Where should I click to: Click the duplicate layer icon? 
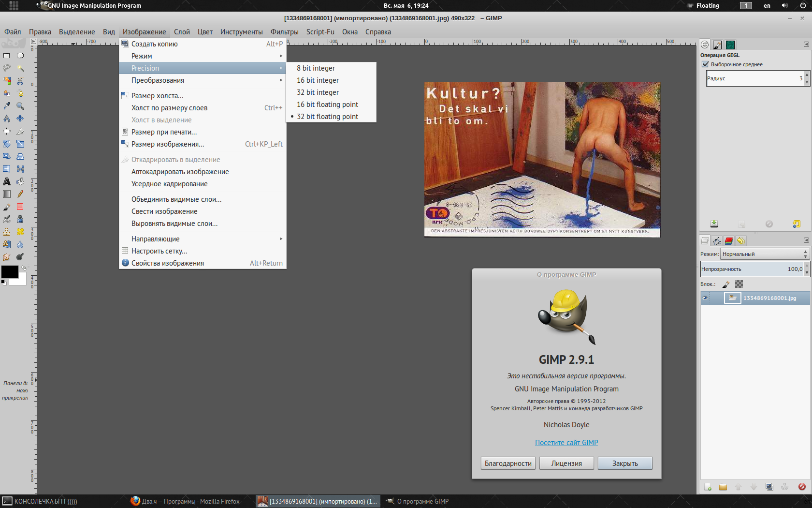pyautogui.click(x=769, y=487)
